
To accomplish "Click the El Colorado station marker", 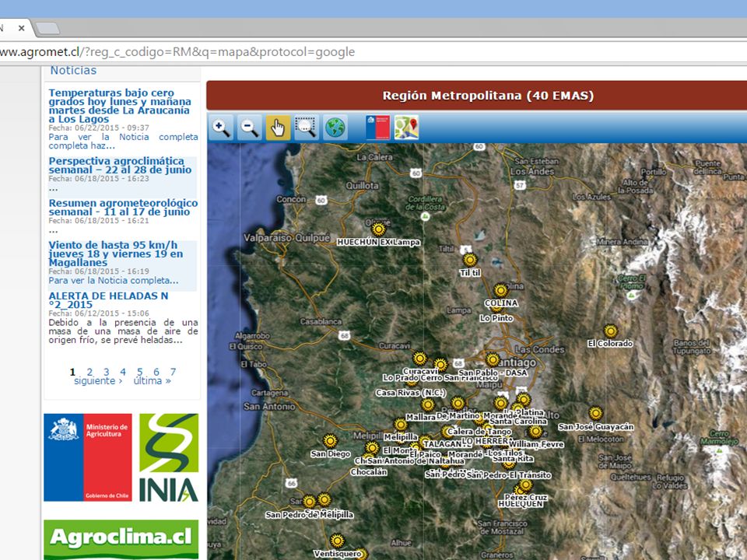I will [611, 331].
